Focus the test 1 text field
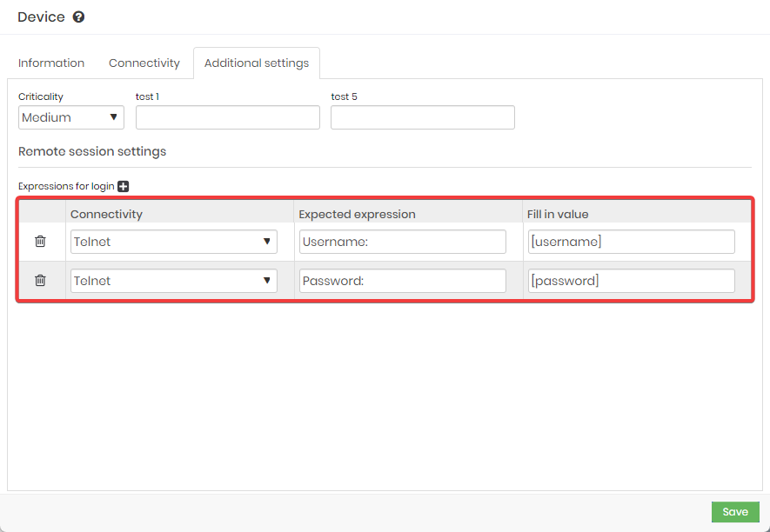Image resolution: width=770 pixels, height=532 pixels. coord(228,117)
